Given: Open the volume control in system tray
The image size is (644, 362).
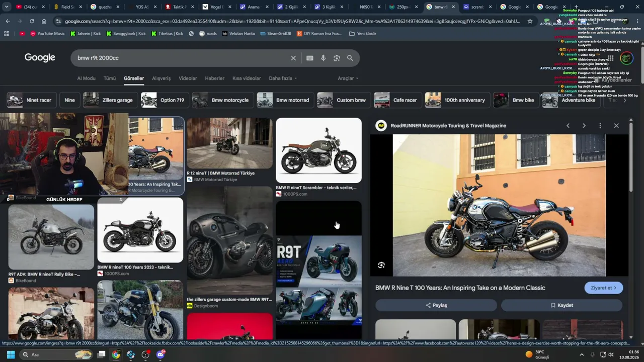Looking at the screenshot, I should [611, 354].
